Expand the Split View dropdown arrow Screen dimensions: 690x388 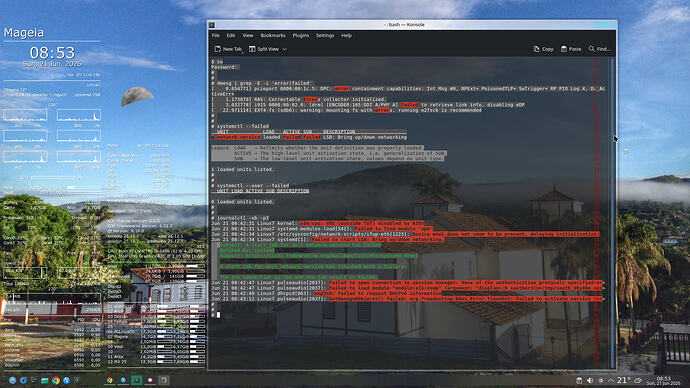(285, 49)
